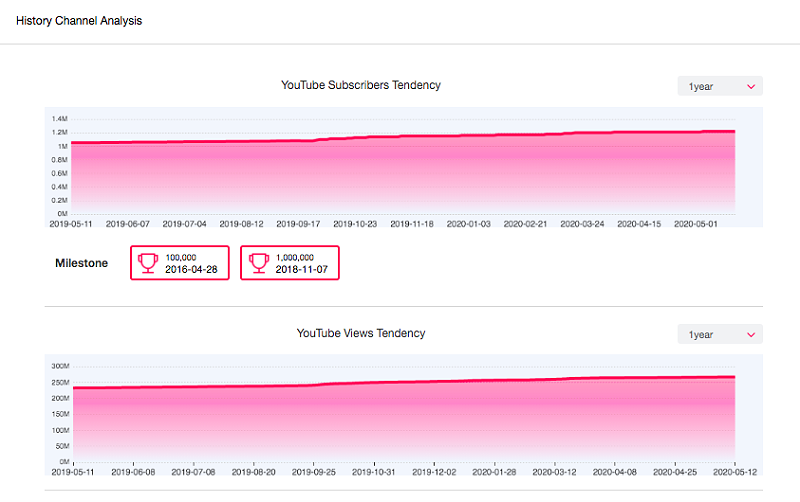The image size is (800, 502).
Task: Click the History Channel Analysis heading
Action: [79, 21]
